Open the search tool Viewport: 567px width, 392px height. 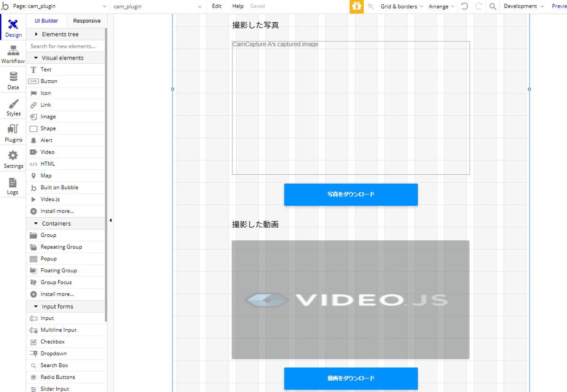click(491, 6)
